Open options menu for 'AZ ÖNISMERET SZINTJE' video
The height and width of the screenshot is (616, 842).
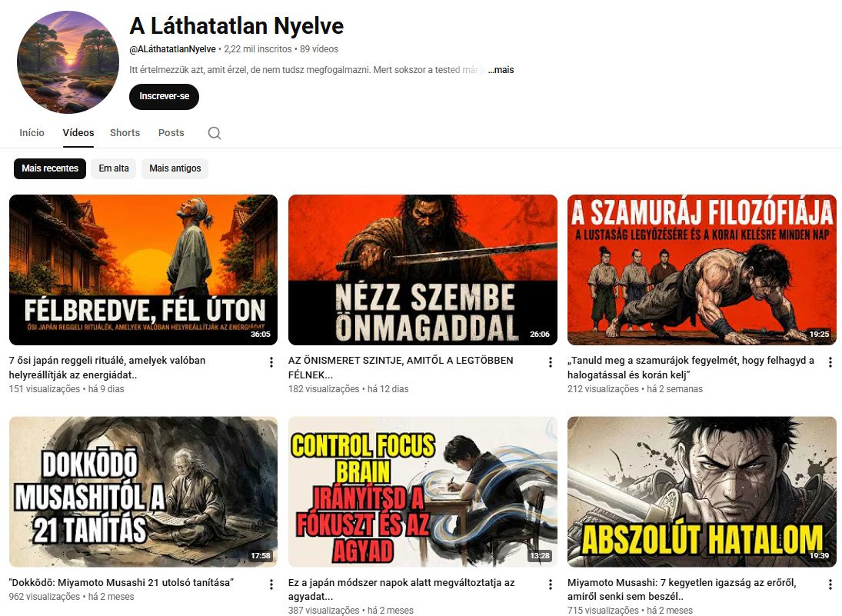coord(551,362)
